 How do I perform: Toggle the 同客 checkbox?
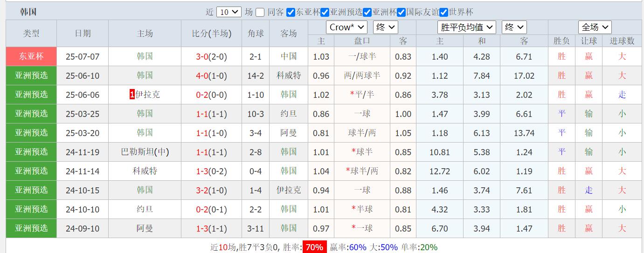tap(260, 13)
